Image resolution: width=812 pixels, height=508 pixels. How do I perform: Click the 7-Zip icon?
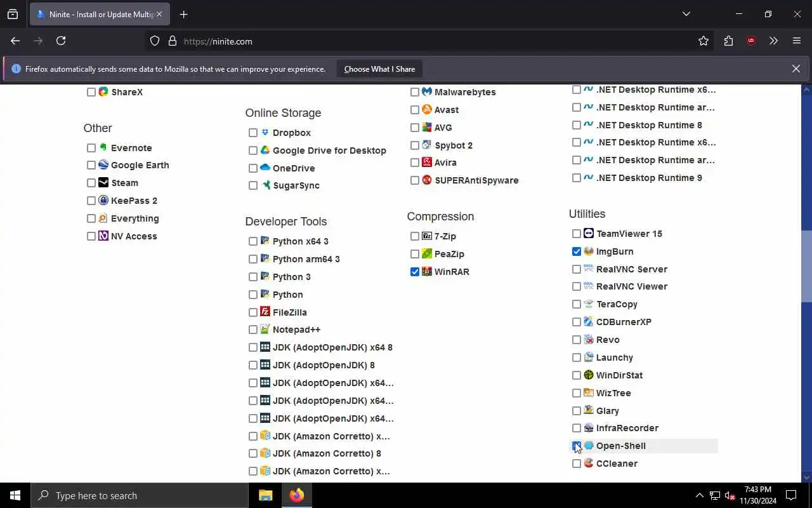pos(427,236)
